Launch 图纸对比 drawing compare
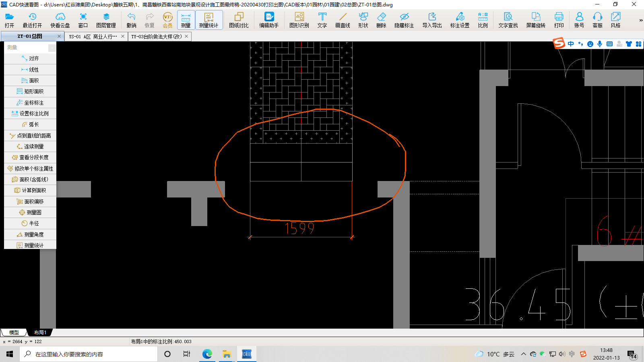This screenshot has height=362, width=644. [x=239, y=20]
